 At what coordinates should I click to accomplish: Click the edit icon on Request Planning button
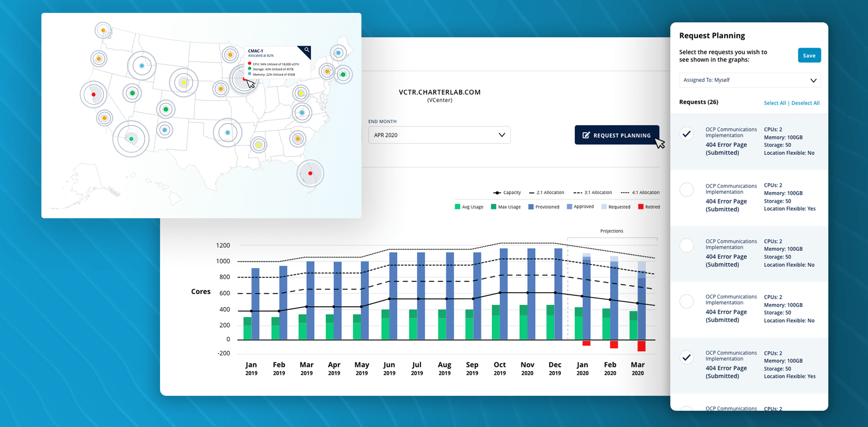coord(586,135)
